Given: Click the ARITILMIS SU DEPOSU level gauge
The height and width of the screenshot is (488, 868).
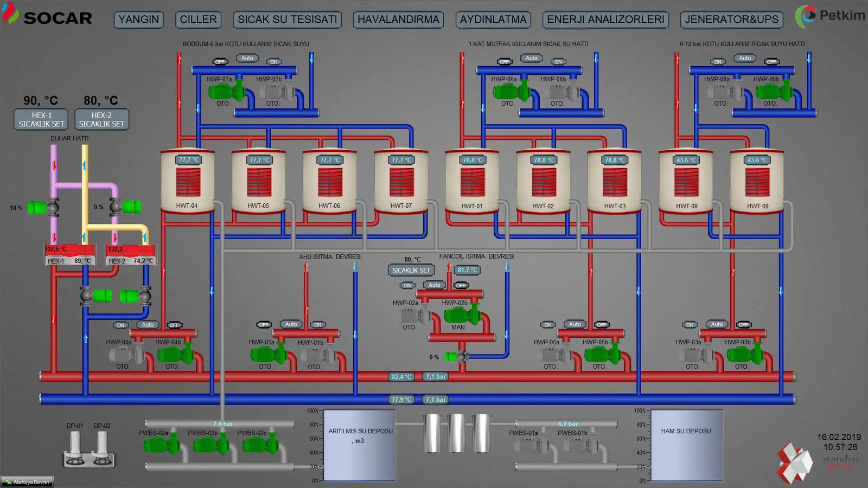Looking at the screenshot, I should 360,446.
